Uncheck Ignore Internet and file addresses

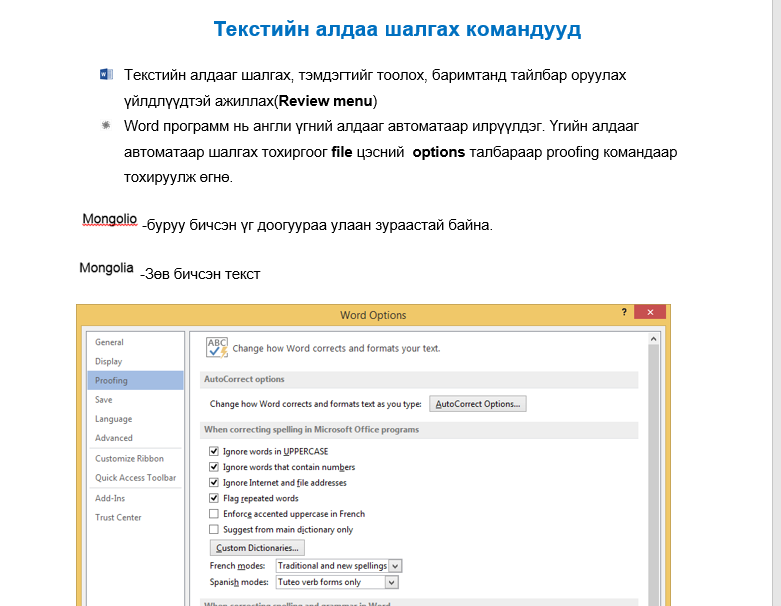(x=214, y=482)
